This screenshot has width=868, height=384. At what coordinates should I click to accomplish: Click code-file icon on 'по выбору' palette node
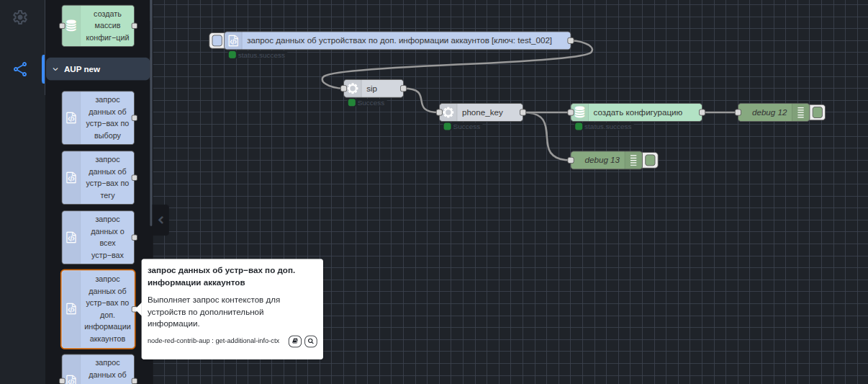(x=71, y=117)
